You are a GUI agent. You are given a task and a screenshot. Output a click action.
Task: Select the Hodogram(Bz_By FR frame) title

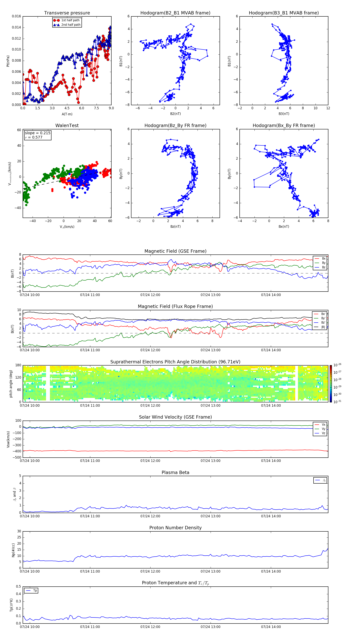[175, 125]
